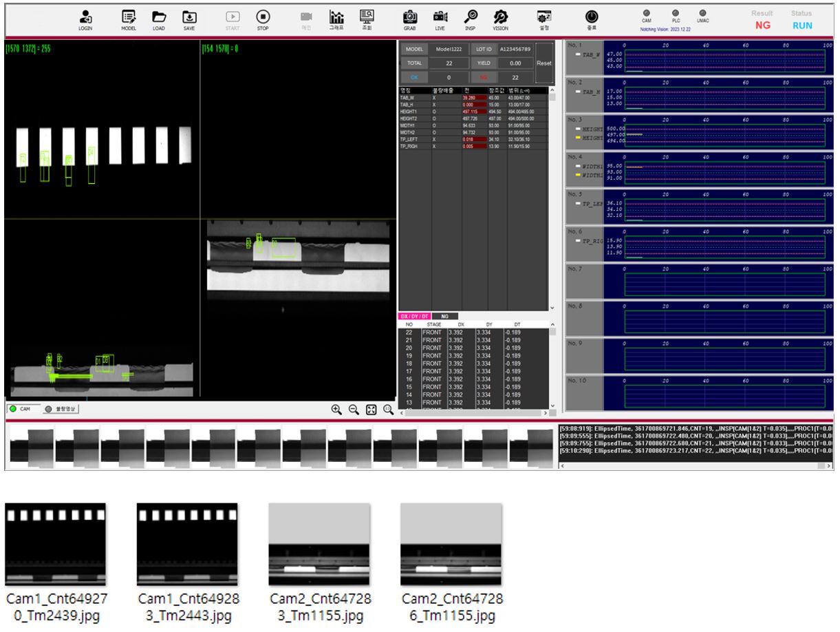Toggle the CAM connection indicator
The image size is (840, 632).
(x=647, y=13)
